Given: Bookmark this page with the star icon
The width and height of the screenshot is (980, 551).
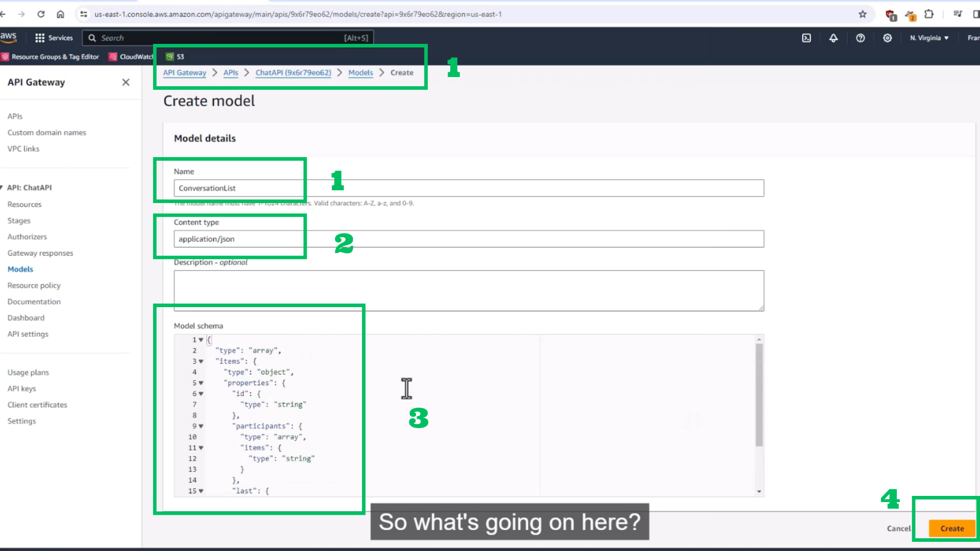Looking at the screenshot, I should pyautogui.click(x=863, y=14).
